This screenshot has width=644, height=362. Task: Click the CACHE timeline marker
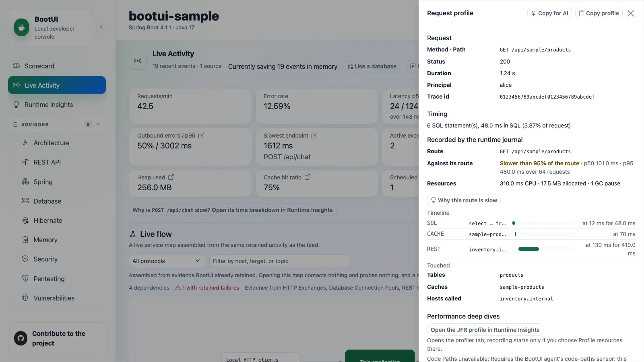[516, 234]
